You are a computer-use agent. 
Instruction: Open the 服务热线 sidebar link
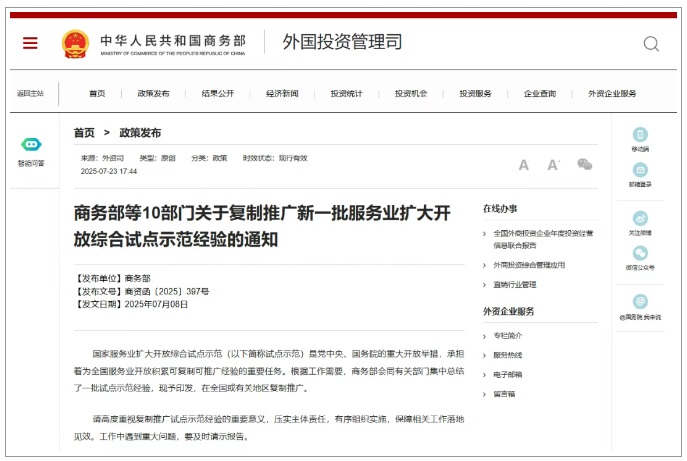coord(508,355)
